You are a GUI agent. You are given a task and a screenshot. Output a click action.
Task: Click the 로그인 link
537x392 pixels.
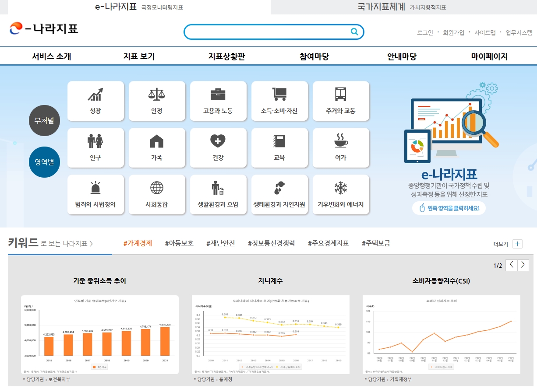[425, 32]
